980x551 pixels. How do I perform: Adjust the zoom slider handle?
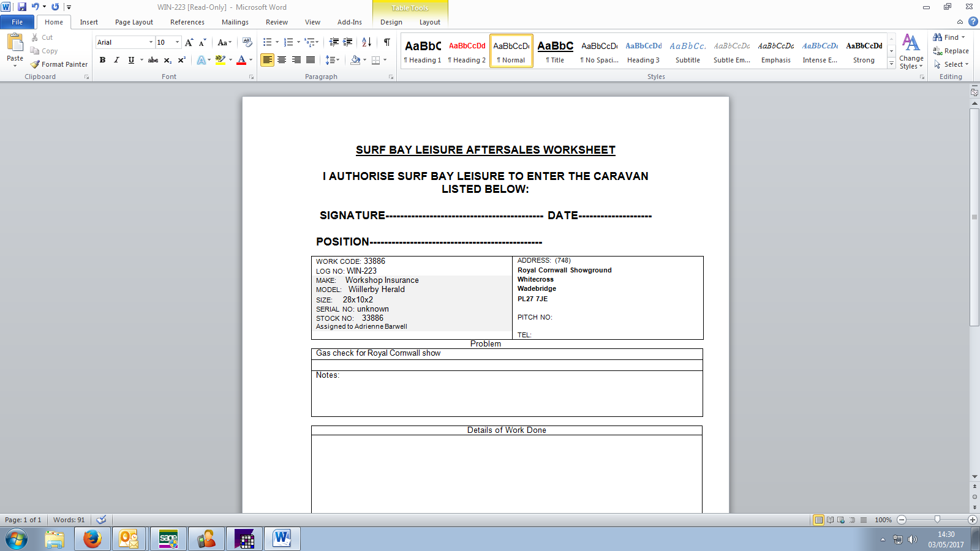(937, 520)
